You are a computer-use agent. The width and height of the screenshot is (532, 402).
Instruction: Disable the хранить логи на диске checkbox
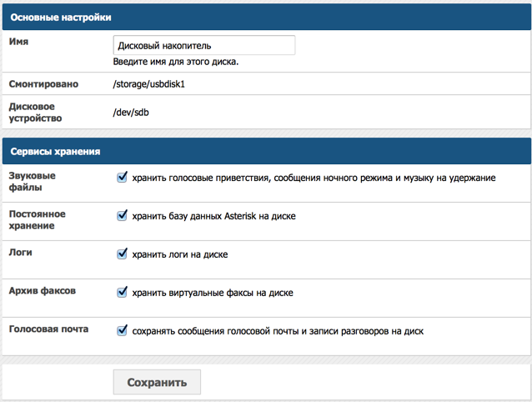point(122,254)
